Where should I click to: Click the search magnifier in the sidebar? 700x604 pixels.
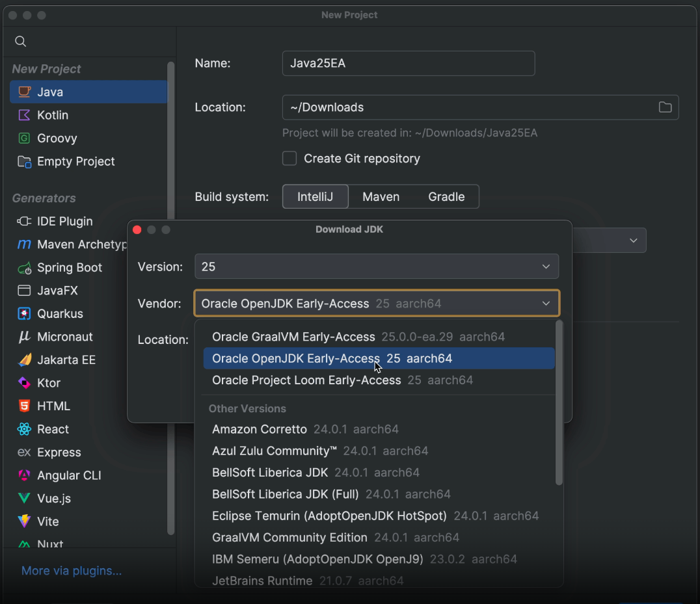[20, 41]
